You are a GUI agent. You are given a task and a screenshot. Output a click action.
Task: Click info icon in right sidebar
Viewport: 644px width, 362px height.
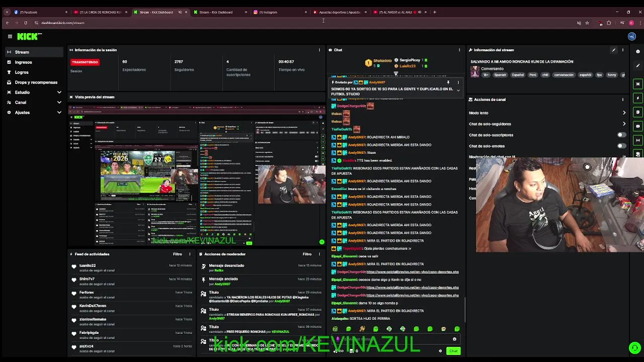[x=638, y=51]
